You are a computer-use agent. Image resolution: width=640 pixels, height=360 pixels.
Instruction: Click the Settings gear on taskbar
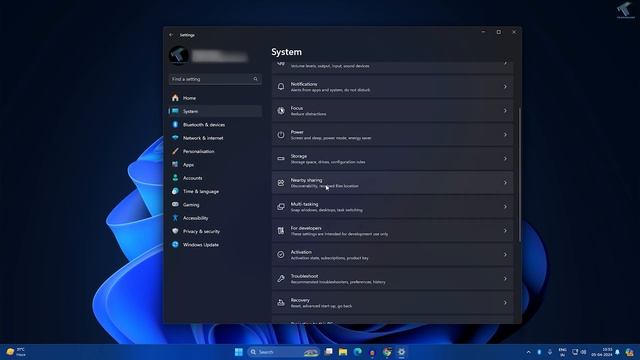point(402,352)
